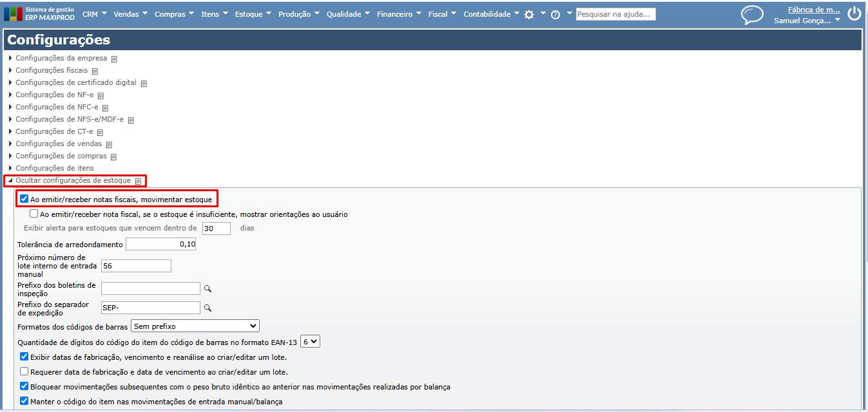Open document icon next to Ocultar configurações de estoque
The height and width of the screenshot is (412, 868).
point(138,181)
